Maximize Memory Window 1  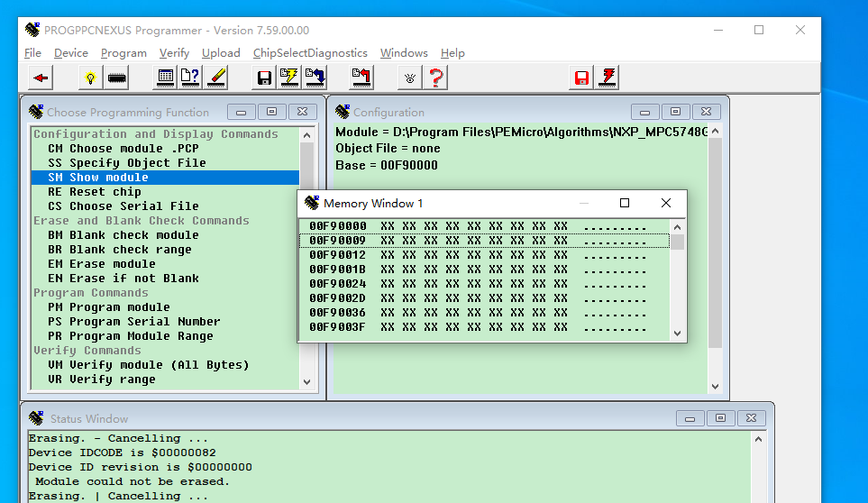coord(625,203)
